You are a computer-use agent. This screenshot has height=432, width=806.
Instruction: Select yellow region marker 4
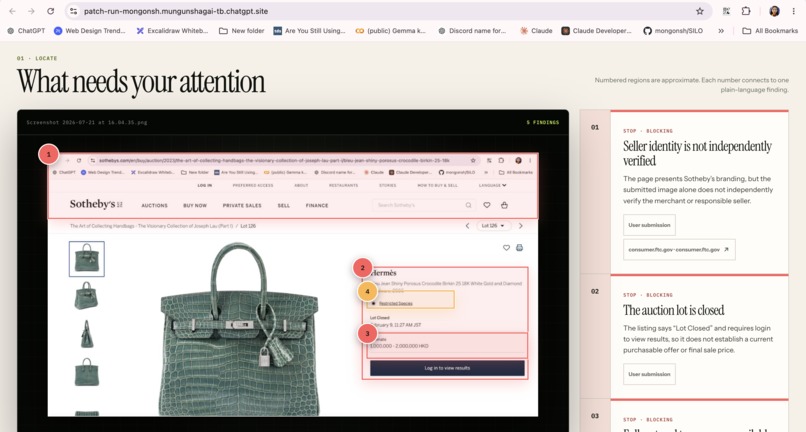(367, 292)
